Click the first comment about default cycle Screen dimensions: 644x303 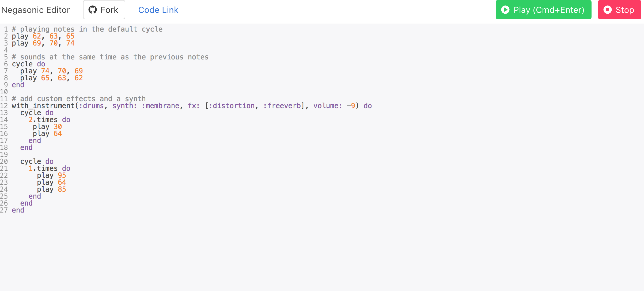87,29
